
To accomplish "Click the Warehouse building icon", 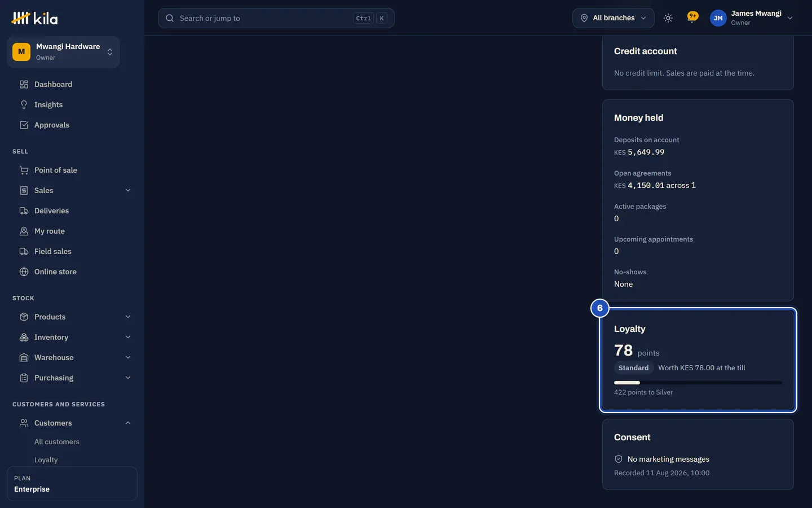I will [x=24, y=358].
